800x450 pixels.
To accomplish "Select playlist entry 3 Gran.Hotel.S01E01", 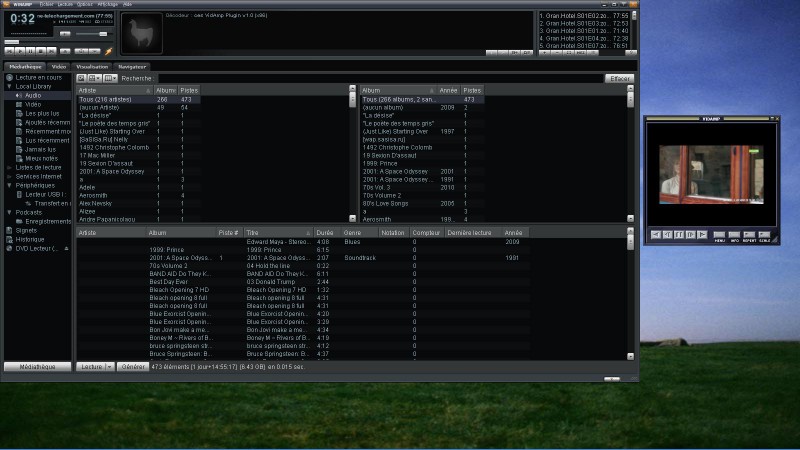I will (x=584, y=31).
